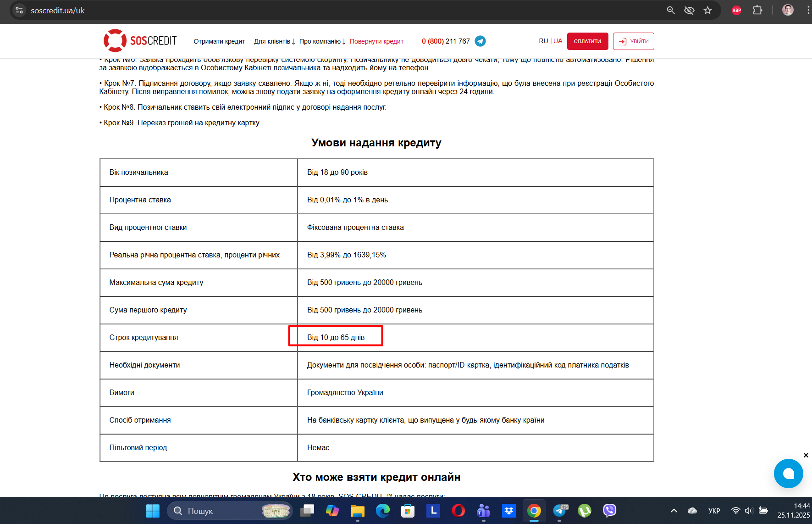Open Telegram from the taskbar
This screenshot has width=812, height=524.
click(559, 511)
